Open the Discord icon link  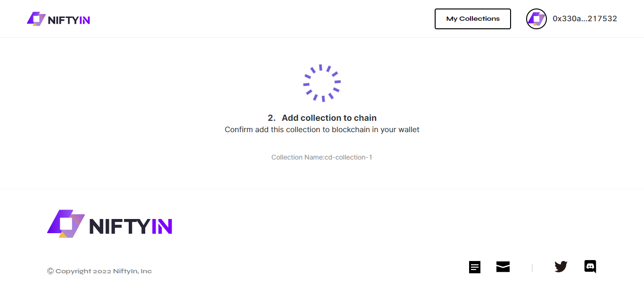(590, 267)
